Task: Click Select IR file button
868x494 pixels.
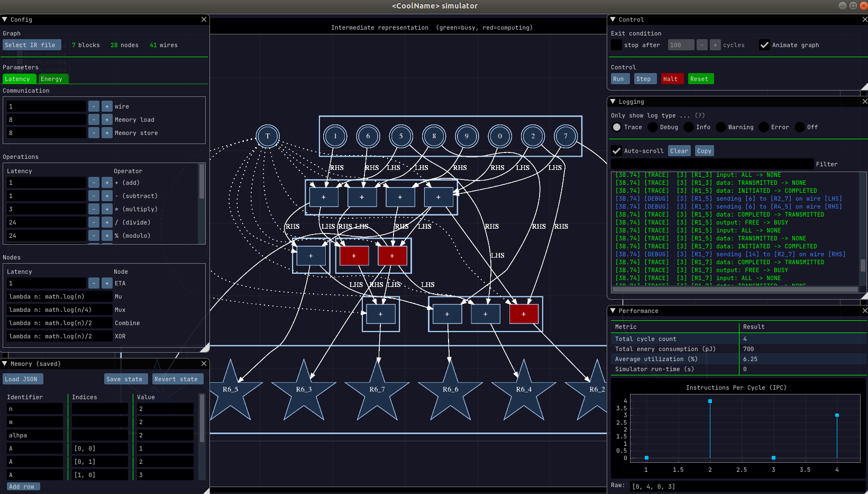Action: click(x=32, y=45)
